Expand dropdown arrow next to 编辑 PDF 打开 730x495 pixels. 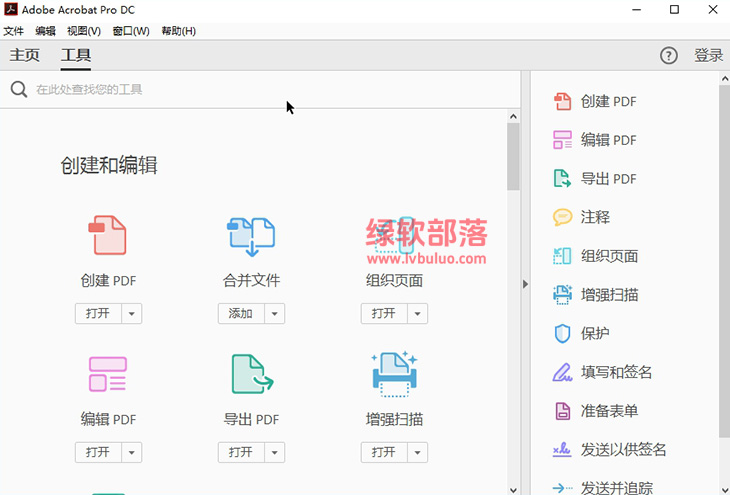pyautogui.click(x=132, y=452)
